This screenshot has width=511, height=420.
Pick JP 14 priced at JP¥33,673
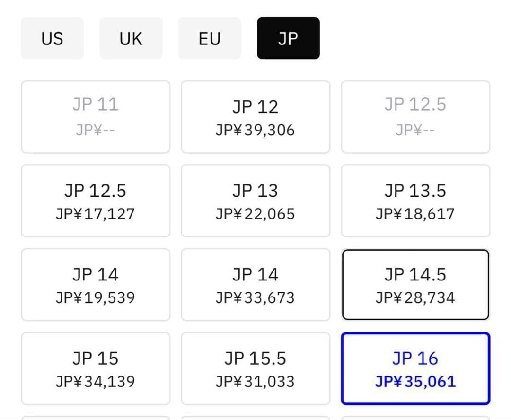point(255,285)
